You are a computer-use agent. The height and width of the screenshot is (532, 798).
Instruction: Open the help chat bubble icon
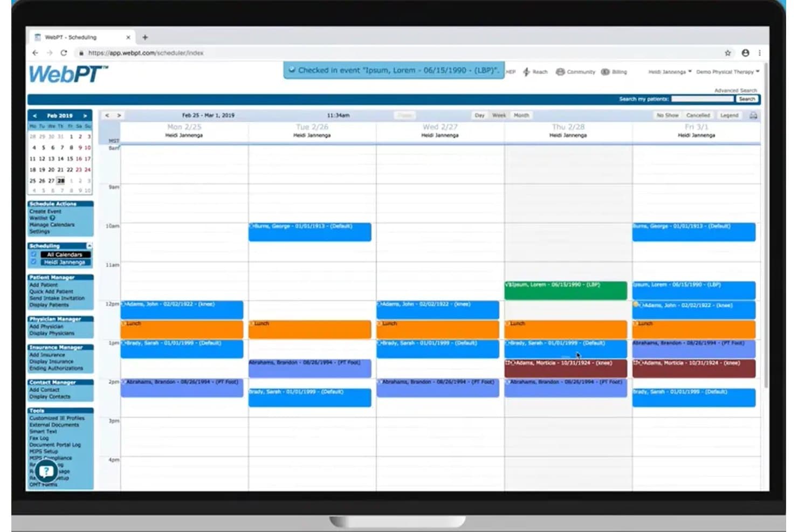pyautogui.click(x=46, y=471)
